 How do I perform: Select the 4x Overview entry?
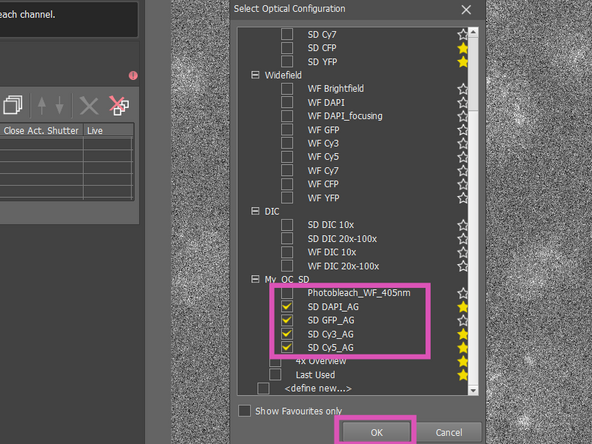pyautogui.click(x=321, y=361)
